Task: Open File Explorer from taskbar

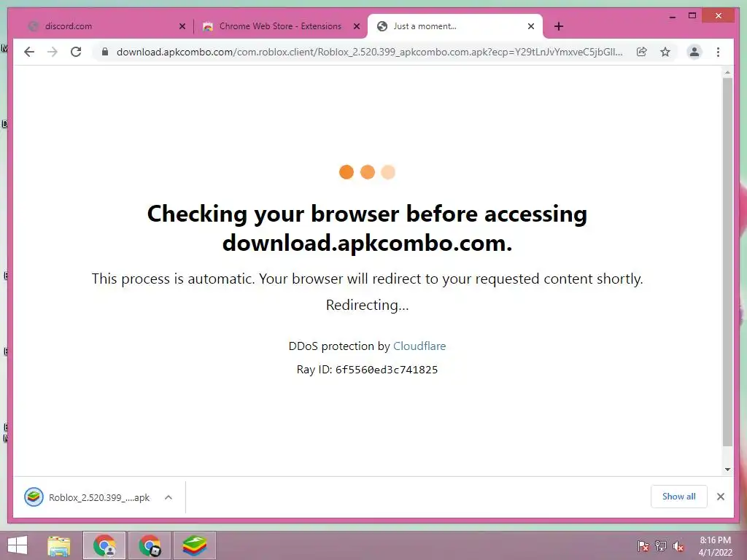Action: pos(59,545)
